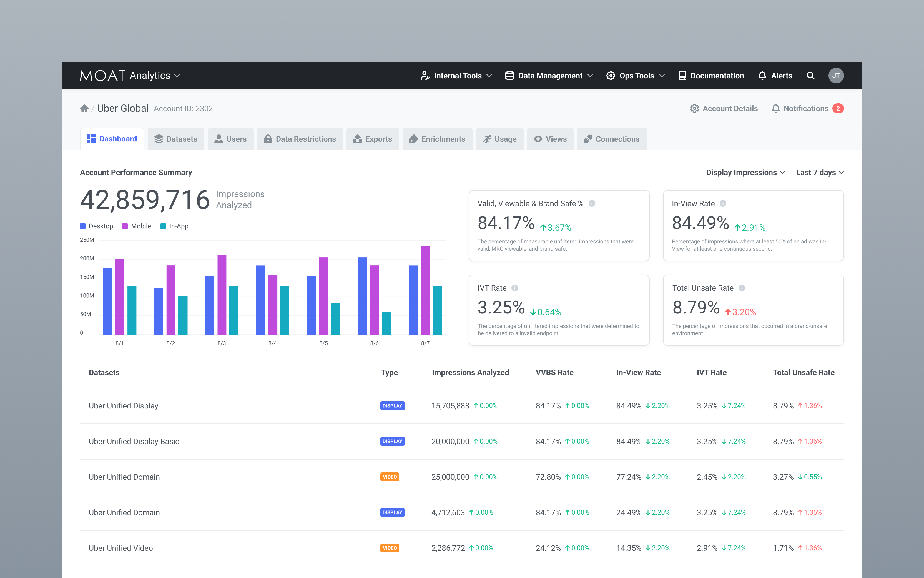Screen dimensions: 924x578
Task: Click the info icon beside Total Unsafe Rate card
Action: tap(742, 288)
